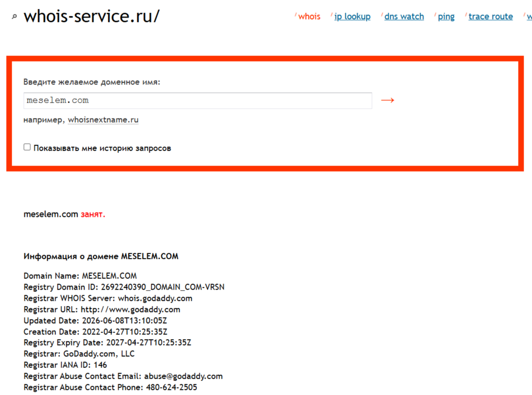Open the whois tab
This screenshot has height=395, width=532.
click(309, 17)
